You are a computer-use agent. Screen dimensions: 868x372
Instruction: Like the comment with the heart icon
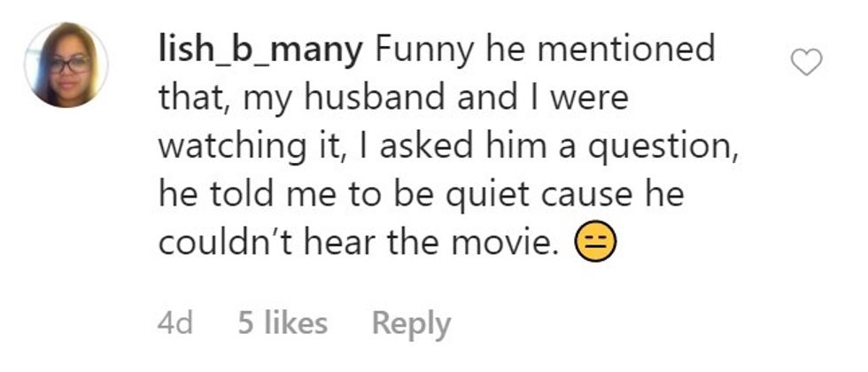point(806,62)
